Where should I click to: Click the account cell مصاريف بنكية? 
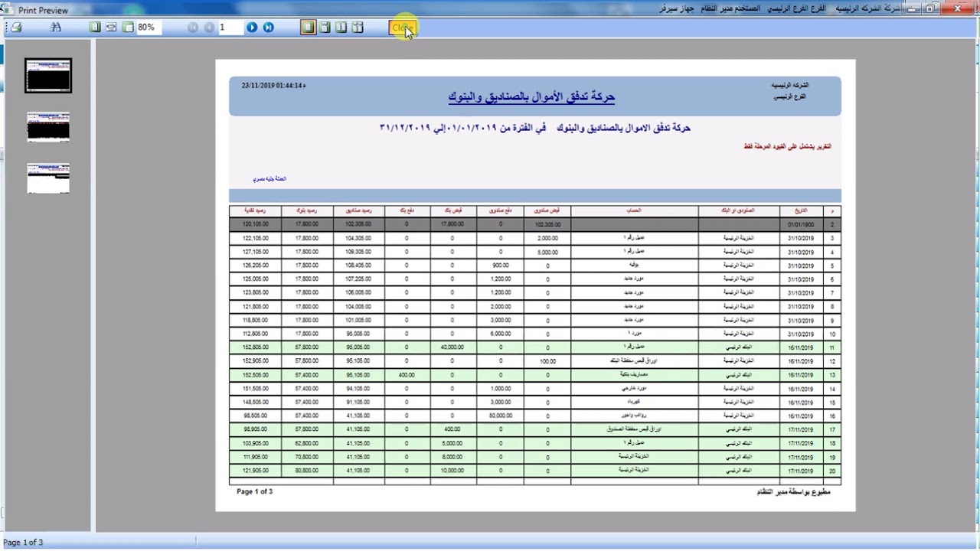635,375
